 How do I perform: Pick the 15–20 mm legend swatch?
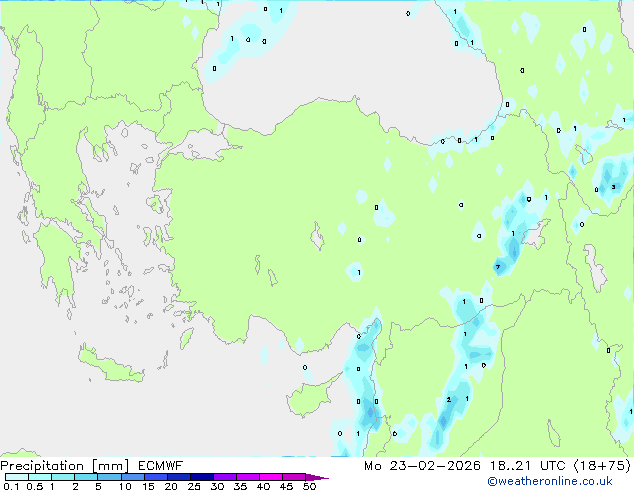tap(155, 477)
